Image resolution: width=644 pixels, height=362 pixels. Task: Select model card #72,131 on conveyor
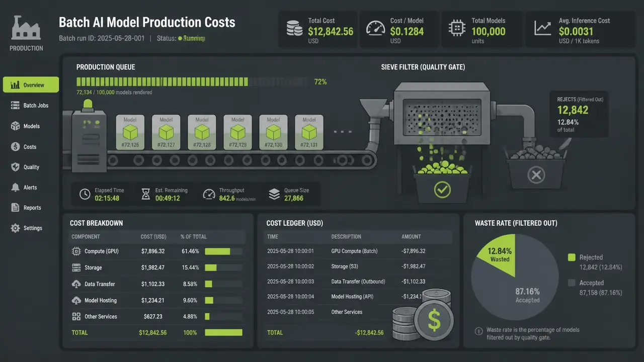(309, 133)
